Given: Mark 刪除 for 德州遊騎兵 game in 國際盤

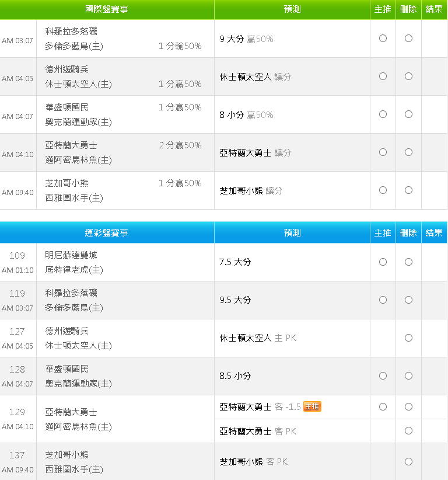Looking at the screenshot, I should (408, 76).
